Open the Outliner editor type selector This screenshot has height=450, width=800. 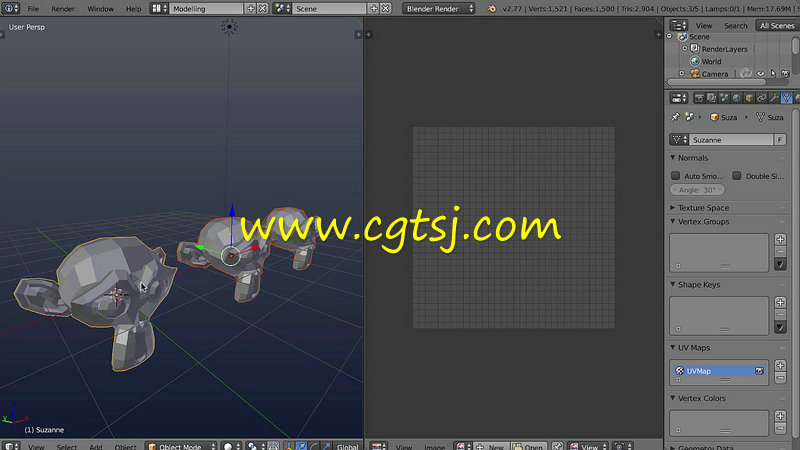[x=679, y=25]
